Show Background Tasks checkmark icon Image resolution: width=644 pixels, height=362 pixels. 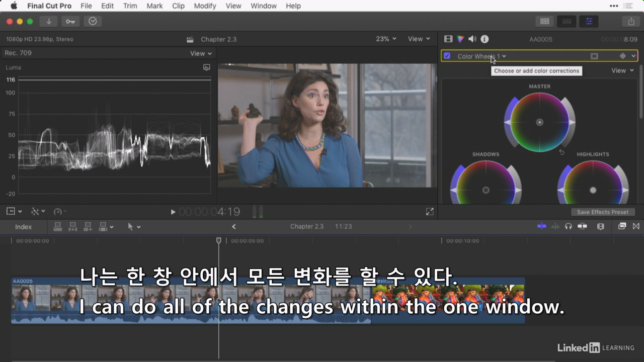pyautogui.click(x=93, y=21)
